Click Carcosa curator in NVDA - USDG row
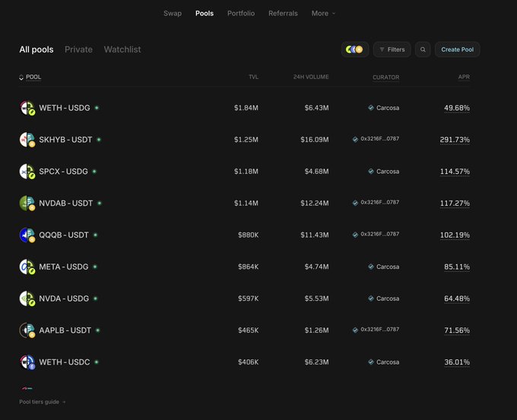 click(x=388, y=298)
